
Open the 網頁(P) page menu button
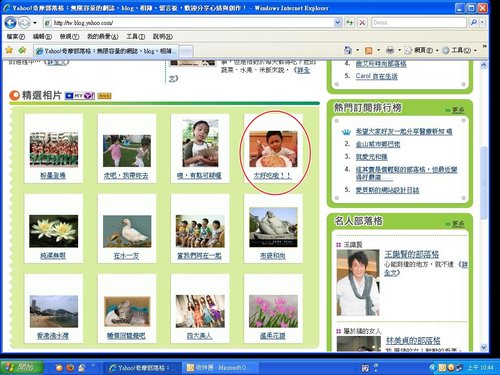[x=421, y=50]
